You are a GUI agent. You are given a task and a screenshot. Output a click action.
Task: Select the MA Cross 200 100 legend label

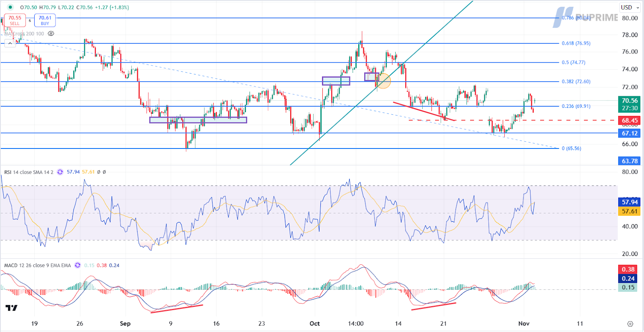tap(24, 34)
